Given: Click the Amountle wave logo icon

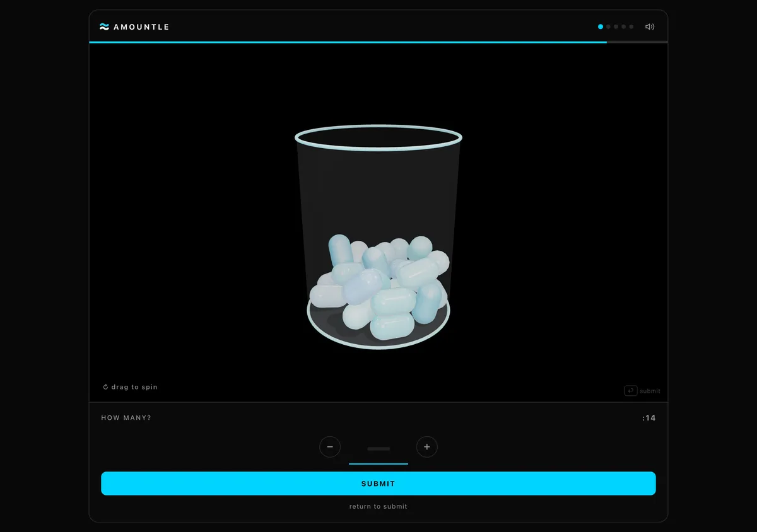Looking at the screenshot, I should pos(105,27).
